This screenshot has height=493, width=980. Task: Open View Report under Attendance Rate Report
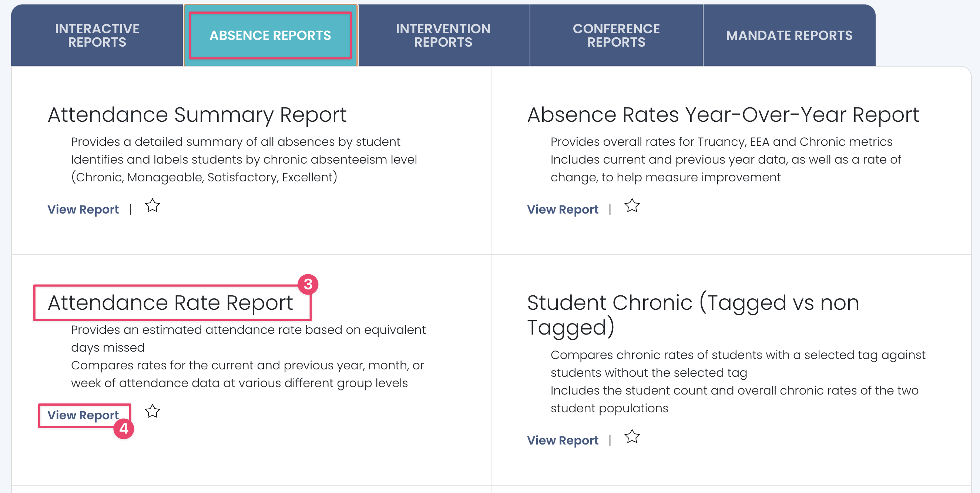click(83, 415)
